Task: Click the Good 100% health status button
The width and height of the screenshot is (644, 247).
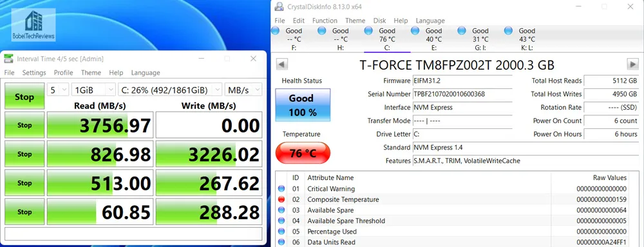Action: pos(303,105)
